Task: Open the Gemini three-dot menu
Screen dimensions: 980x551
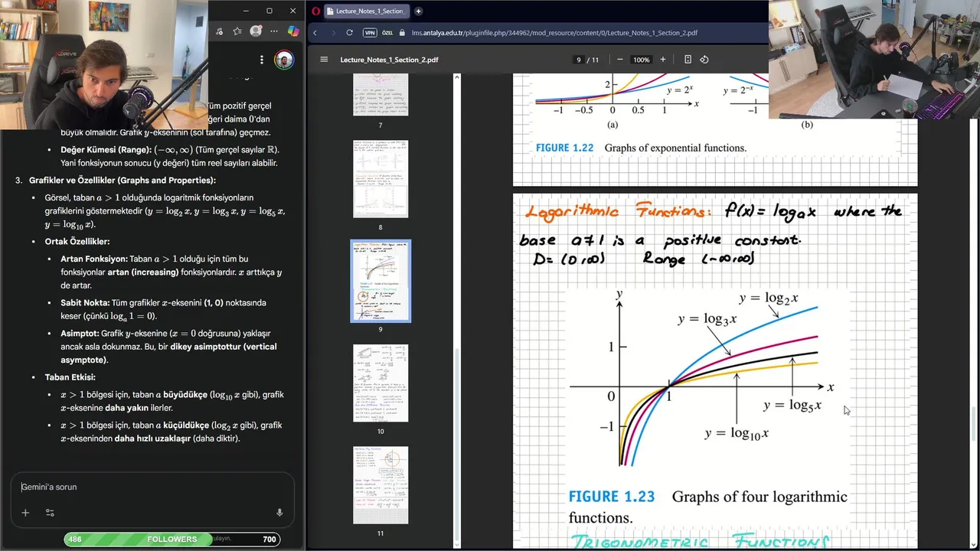Action: pyautogui.click(x=262, y=60)
